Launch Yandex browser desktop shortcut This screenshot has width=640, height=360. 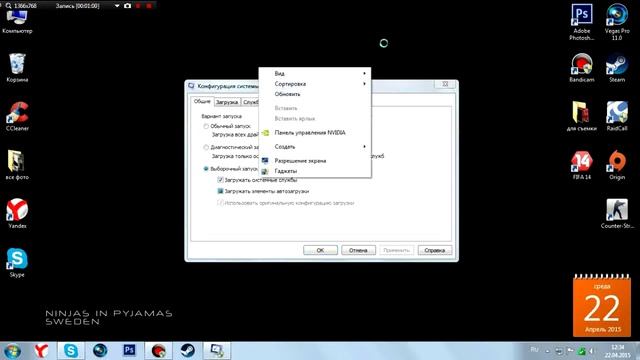coord(17,213)
